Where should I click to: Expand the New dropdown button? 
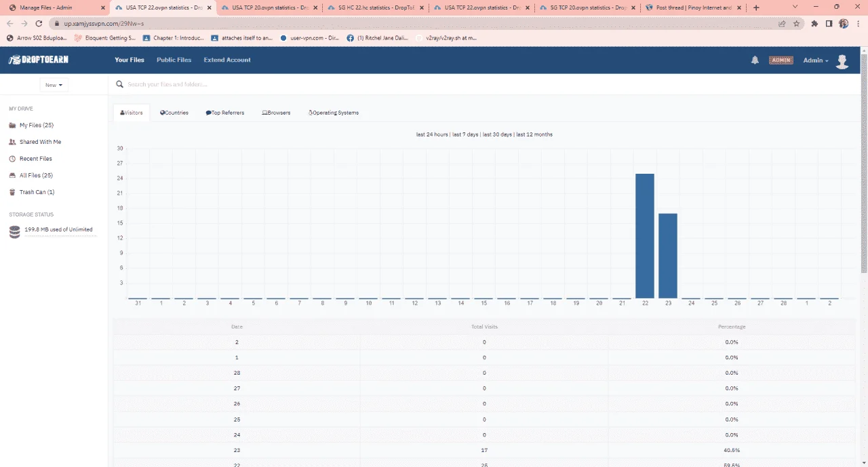tap(54, 85)
